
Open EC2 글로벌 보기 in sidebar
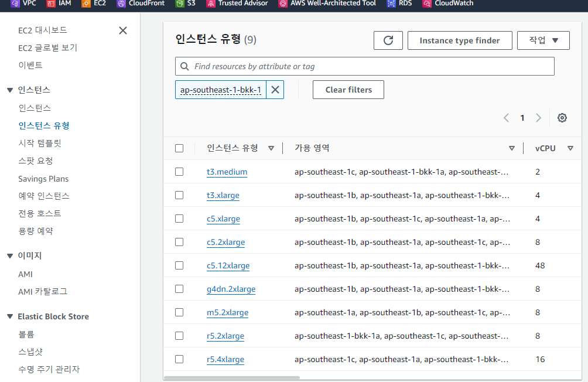[47, 48]
